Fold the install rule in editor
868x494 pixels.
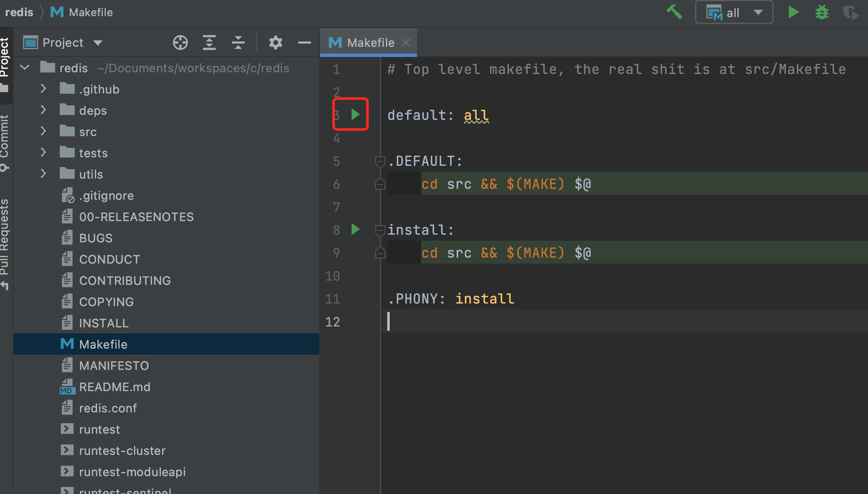tap(380, 230)
